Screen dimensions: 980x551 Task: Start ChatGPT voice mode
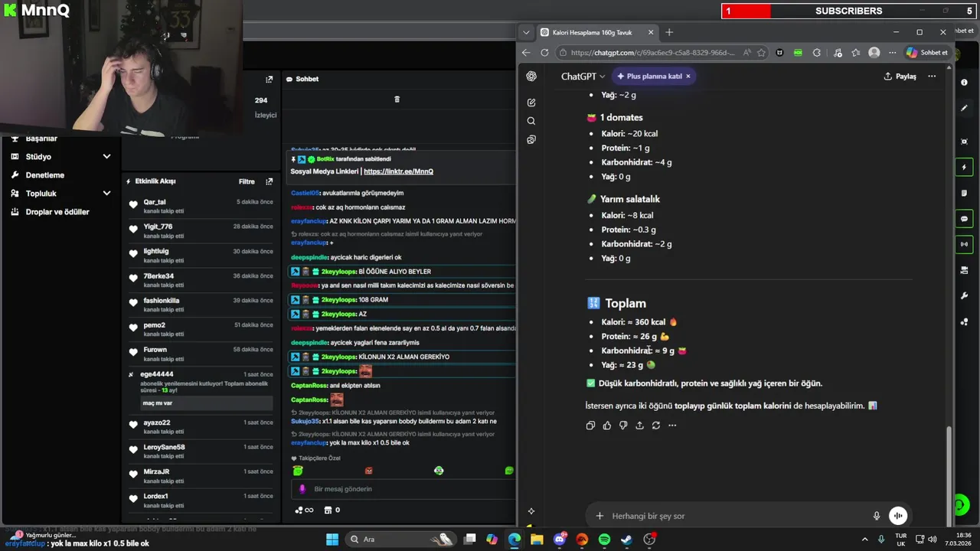898,516
